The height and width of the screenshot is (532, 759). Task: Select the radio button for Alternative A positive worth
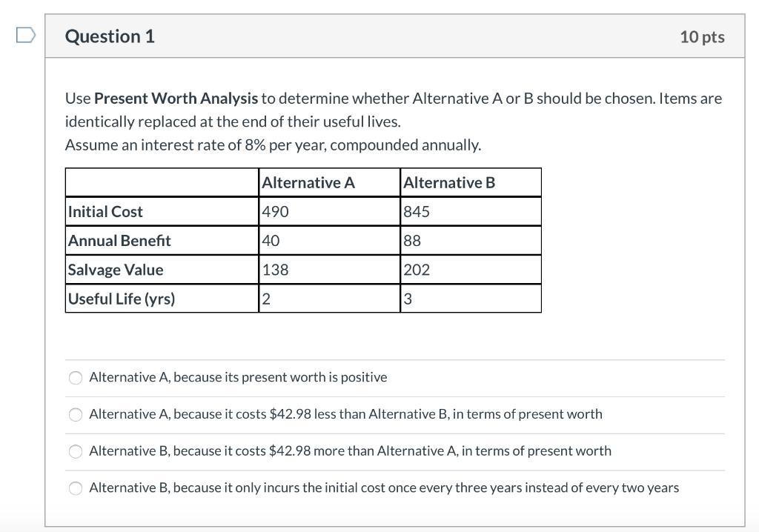click(x=76, y=377)
